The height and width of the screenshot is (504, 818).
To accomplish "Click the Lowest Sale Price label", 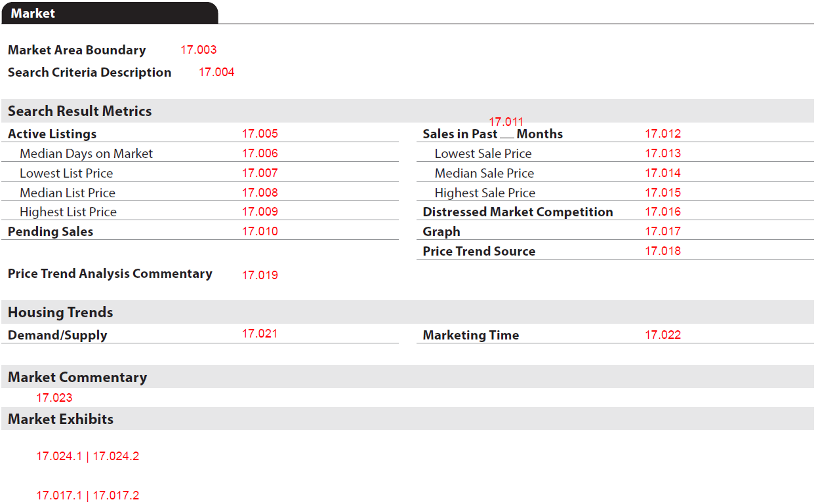I will (x=483, y=154).
